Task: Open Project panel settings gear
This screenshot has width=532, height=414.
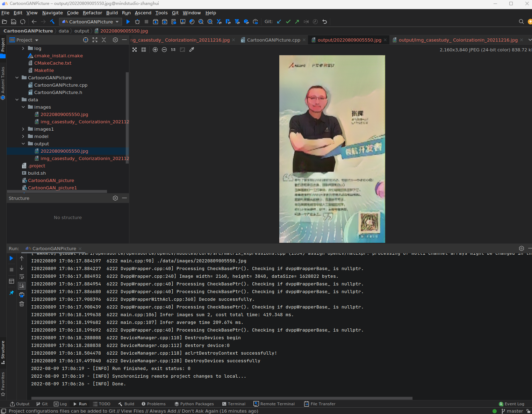Action: 115,40
